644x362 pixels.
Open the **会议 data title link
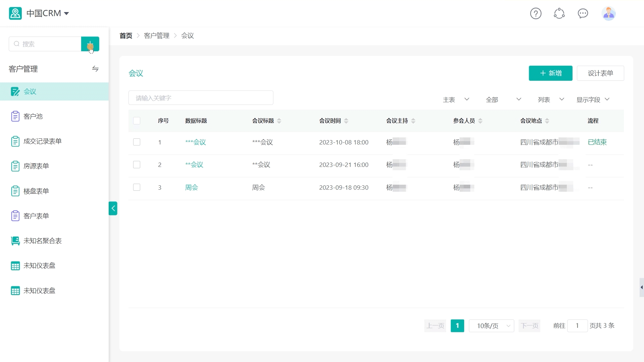(194, 165)
